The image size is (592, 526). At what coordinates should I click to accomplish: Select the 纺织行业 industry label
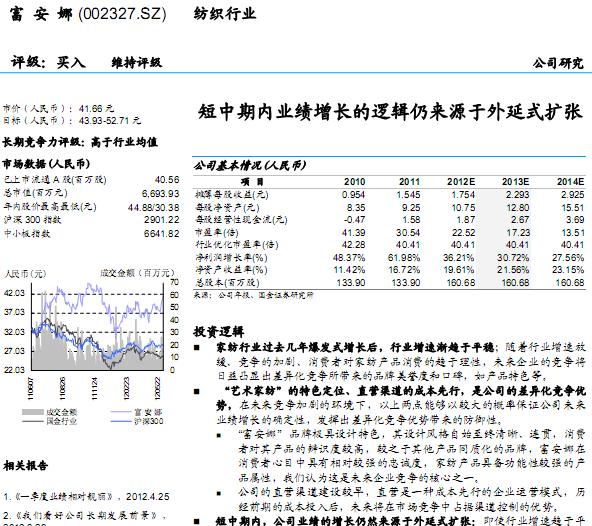[x=225, y=14]
